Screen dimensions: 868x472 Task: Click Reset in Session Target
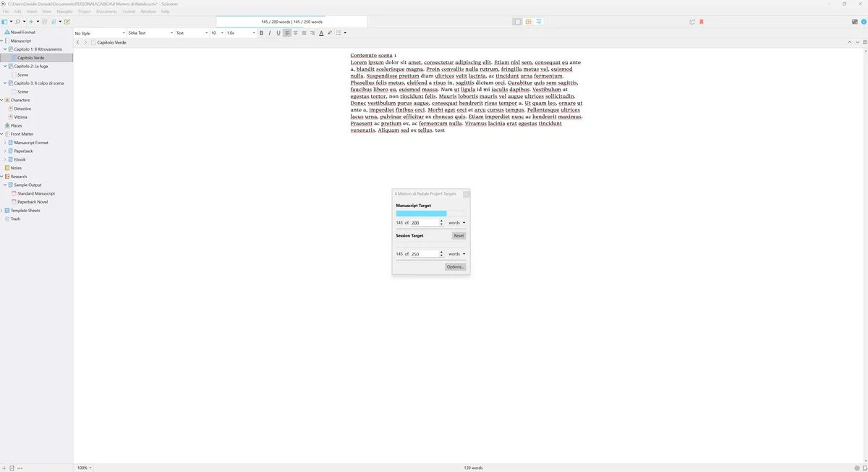pyautogui.click(x=459, y=235)
